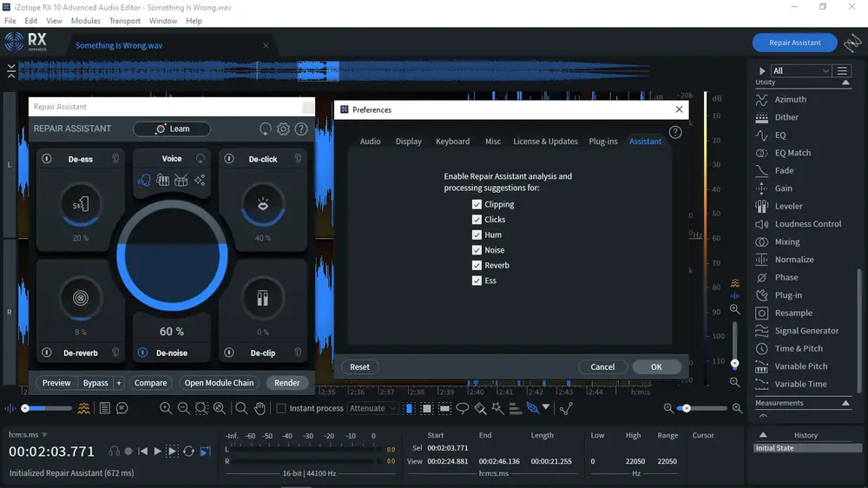868x488 pixels.
Task: Collapse the Utility section arrow
Action: [x=845, y=82]
